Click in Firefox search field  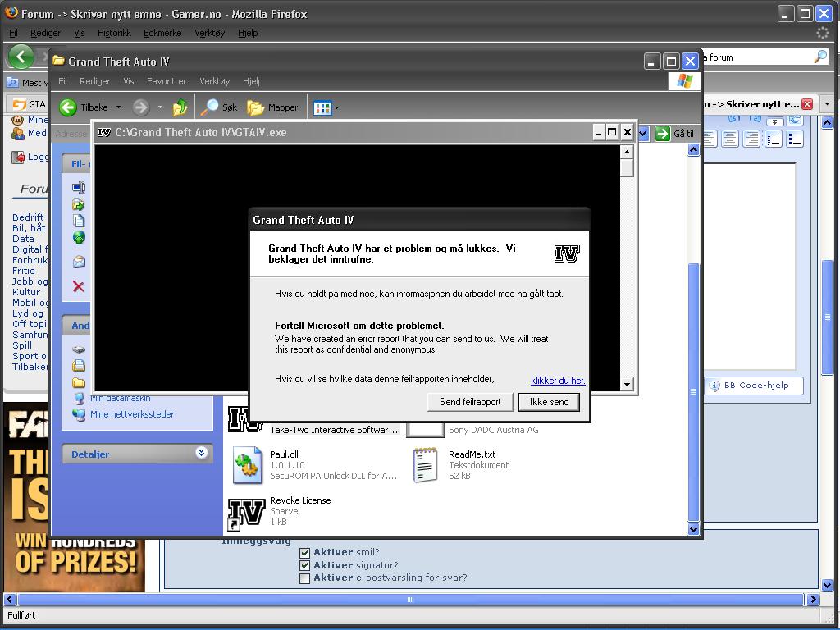click(x=759, y=57)
